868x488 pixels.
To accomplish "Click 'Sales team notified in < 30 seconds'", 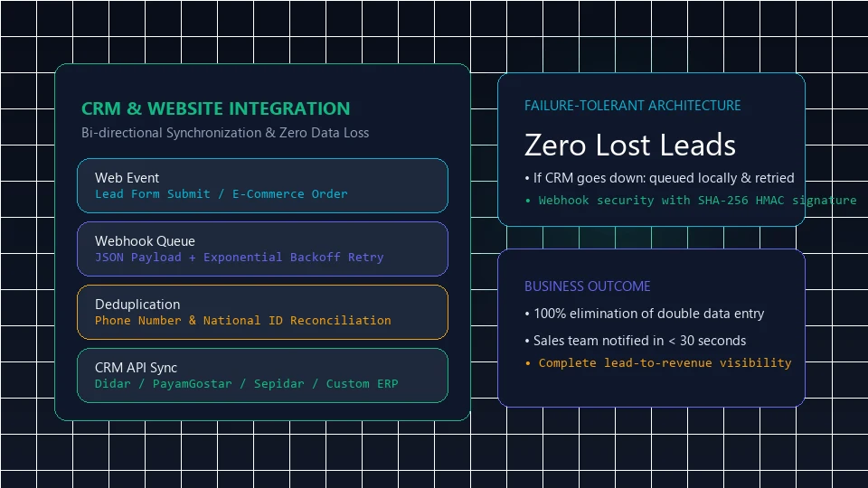I will tap(635, 341).
